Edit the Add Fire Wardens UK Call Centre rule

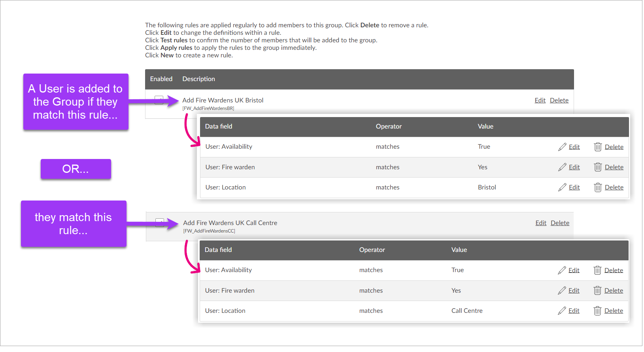click(x=540, y=223)
